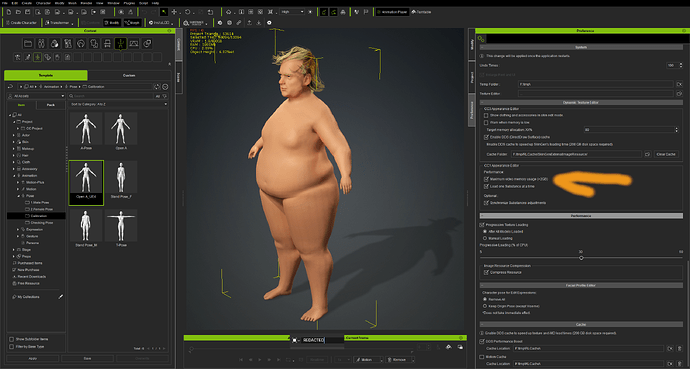
Task: Select the Move tool icon
Action: [174, 12]
